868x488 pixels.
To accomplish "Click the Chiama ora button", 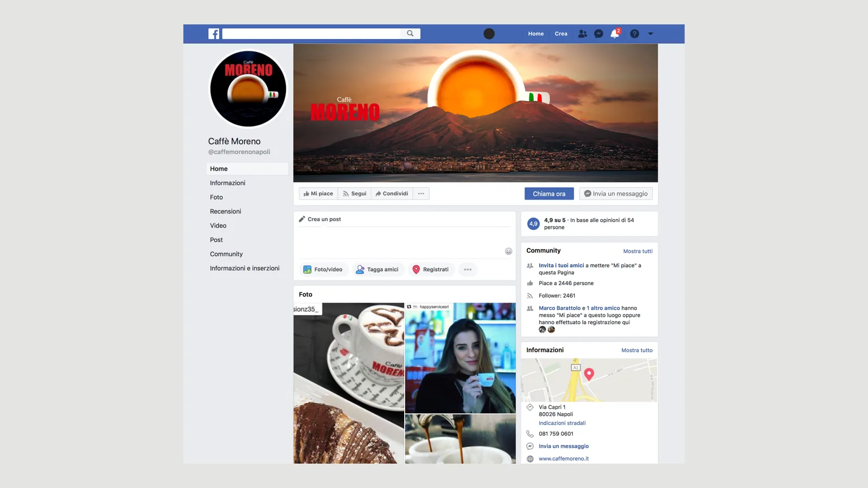I will pos(549,194).
